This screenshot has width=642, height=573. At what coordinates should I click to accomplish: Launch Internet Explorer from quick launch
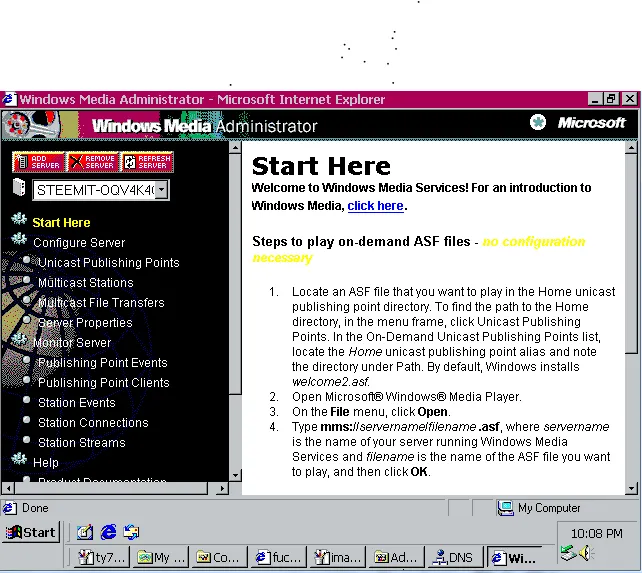pos(109,532)
